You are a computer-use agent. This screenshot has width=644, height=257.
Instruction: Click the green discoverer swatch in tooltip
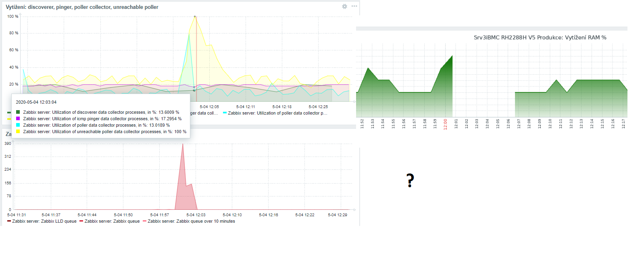point(18,112)
